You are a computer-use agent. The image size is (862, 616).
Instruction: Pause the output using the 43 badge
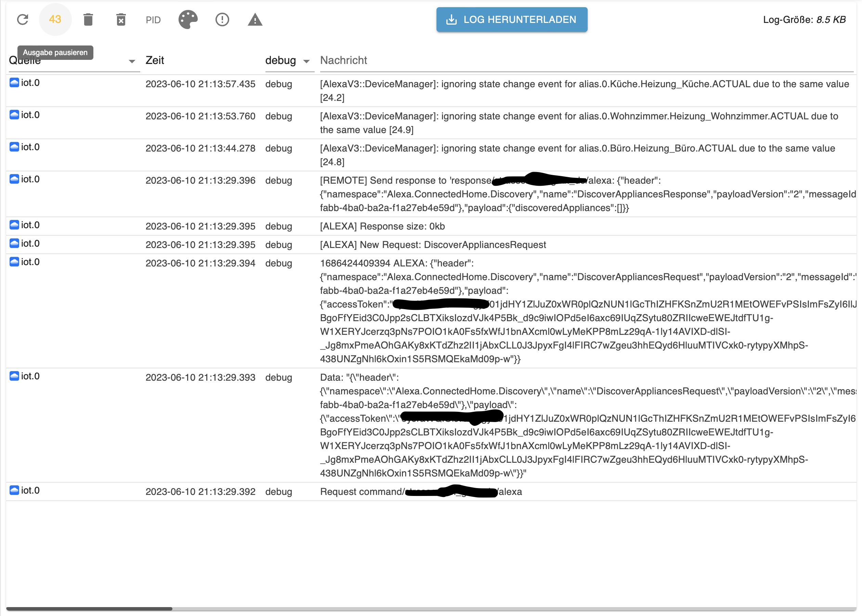tap(55, 19)
